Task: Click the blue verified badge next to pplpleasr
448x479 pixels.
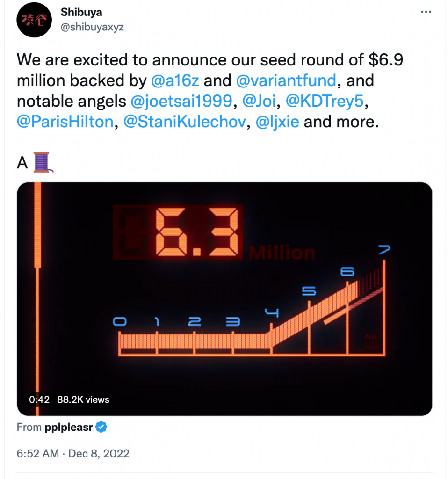Action: click(x=102, y=427)
